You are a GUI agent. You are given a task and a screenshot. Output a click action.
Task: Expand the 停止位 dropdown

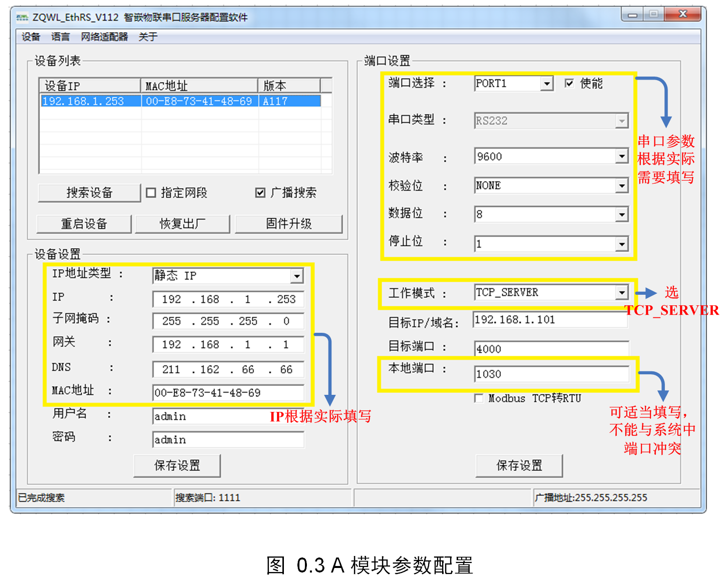tap(621, 244)
